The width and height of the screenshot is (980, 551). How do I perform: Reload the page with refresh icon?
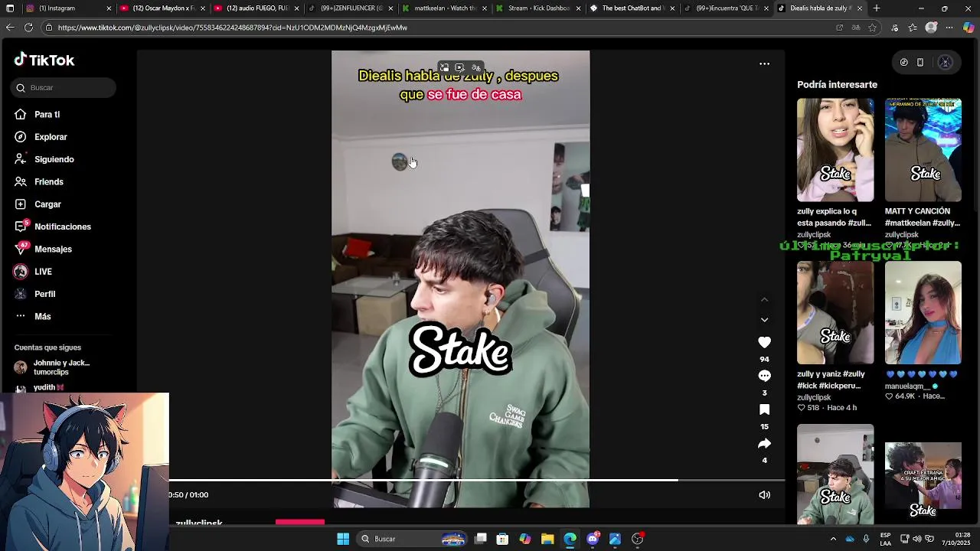tap(28, 28)
